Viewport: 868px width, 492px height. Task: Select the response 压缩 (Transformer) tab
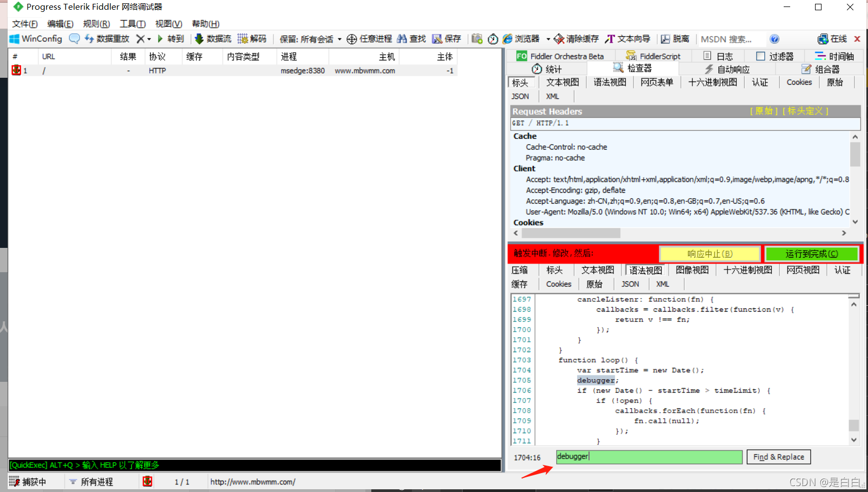(x=519, y=270)
